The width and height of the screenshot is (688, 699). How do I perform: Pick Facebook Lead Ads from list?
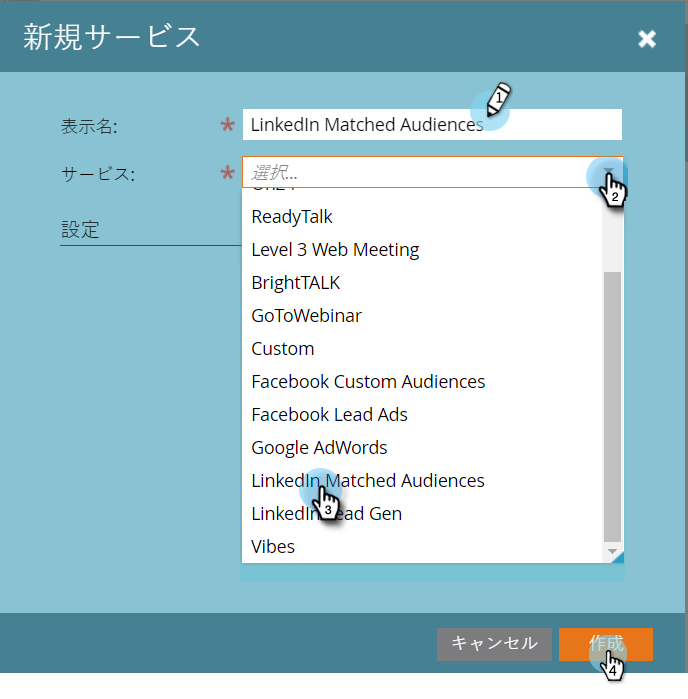[422, 415]
